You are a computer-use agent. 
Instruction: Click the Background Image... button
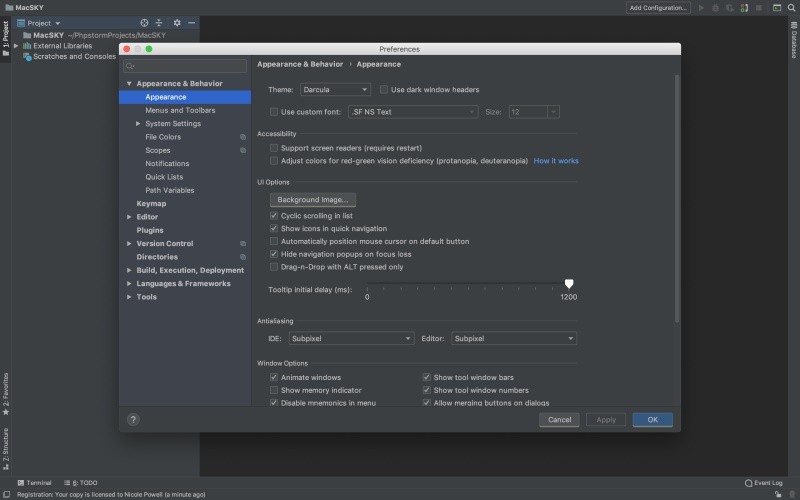313,199
